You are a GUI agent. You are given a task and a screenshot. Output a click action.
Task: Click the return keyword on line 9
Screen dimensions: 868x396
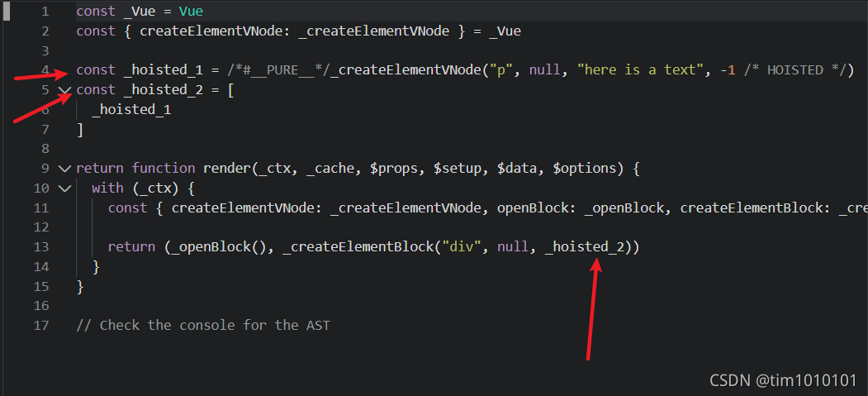pos(100,169)
